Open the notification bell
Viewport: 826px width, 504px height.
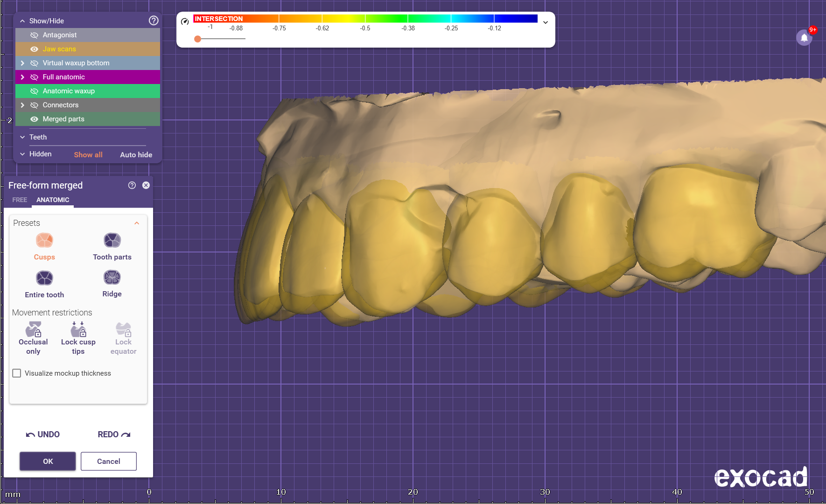click(804, 38)
